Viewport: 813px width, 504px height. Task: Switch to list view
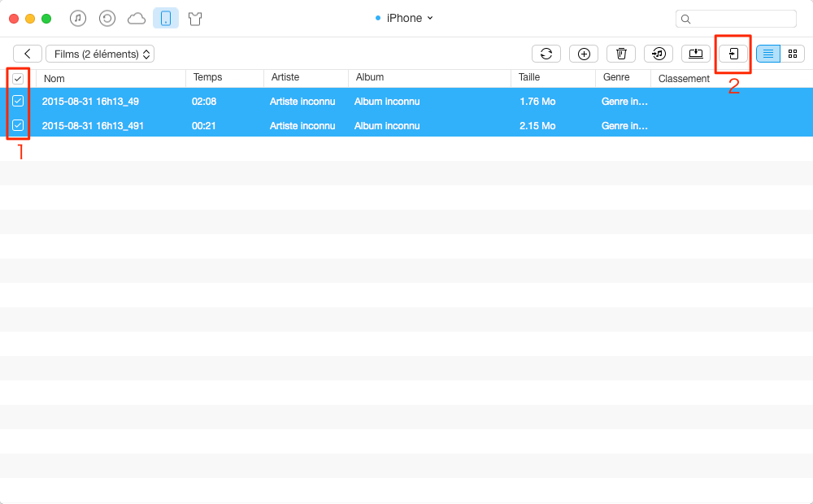[768, 54]
